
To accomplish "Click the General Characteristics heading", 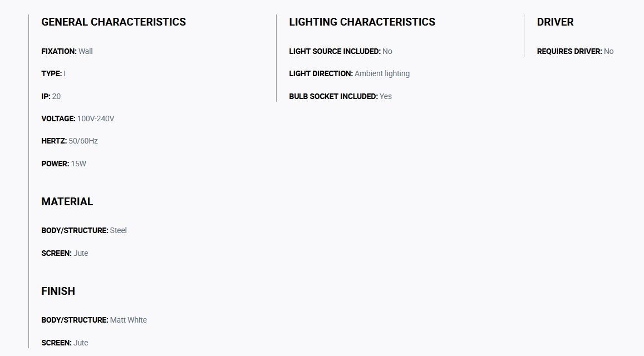I will (114, 22).
